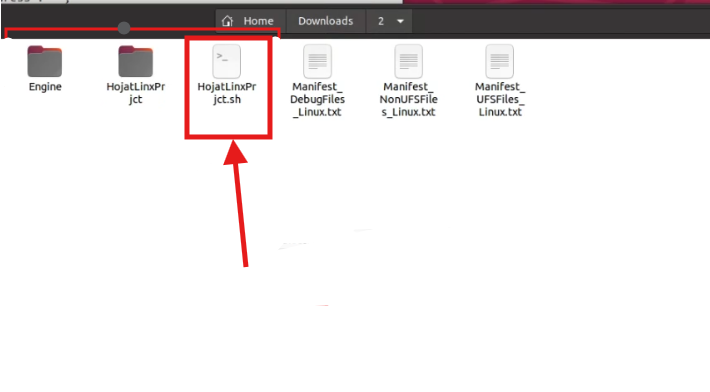Click the folder 2 path segment

tap(381, 21)
